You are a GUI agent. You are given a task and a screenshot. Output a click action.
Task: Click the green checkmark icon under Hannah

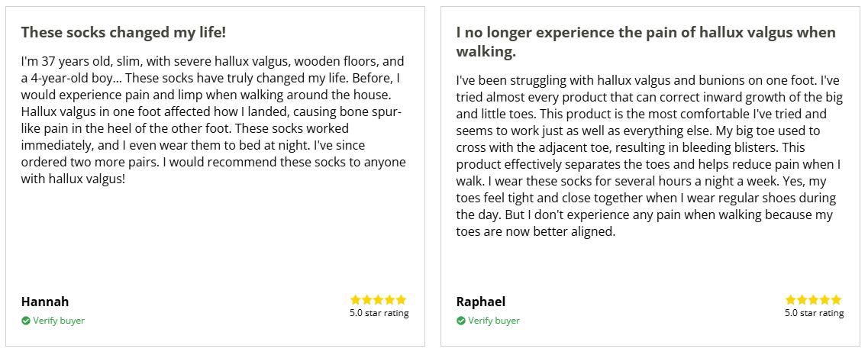(x=26, y=321)
